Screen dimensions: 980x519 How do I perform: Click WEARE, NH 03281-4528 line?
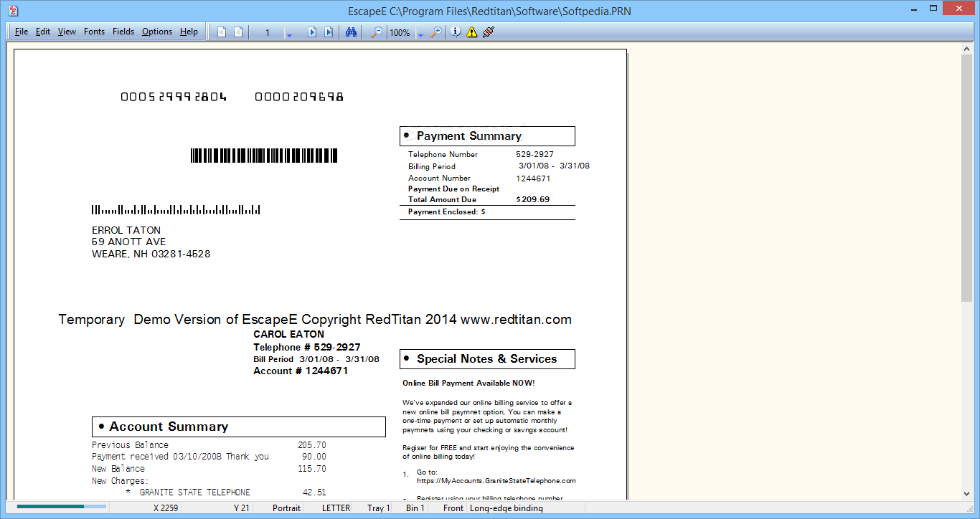point(151,254)
